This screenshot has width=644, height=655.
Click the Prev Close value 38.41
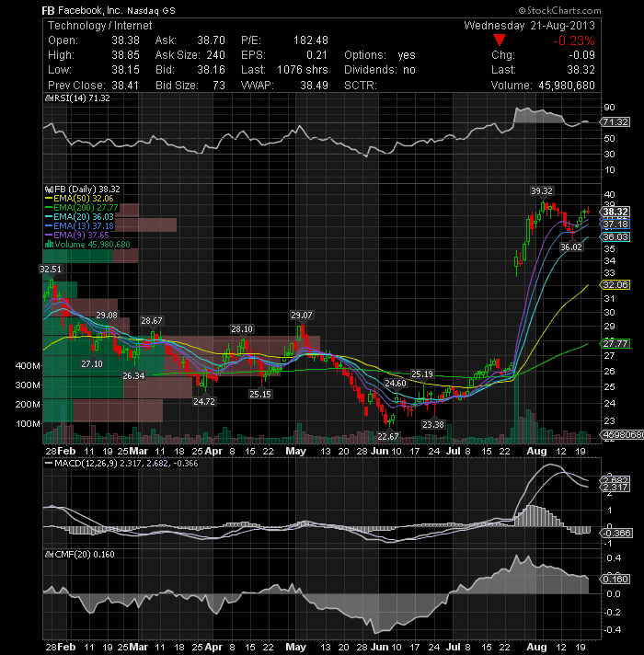125,86
